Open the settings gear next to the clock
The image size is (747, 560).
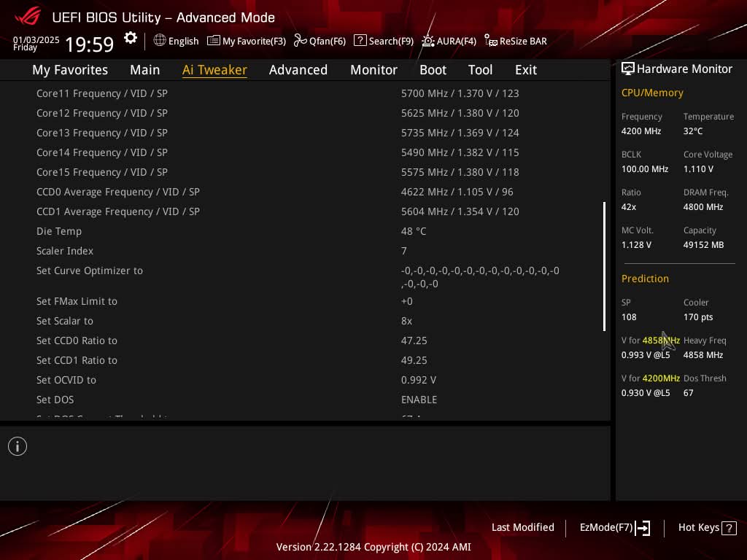131,38
